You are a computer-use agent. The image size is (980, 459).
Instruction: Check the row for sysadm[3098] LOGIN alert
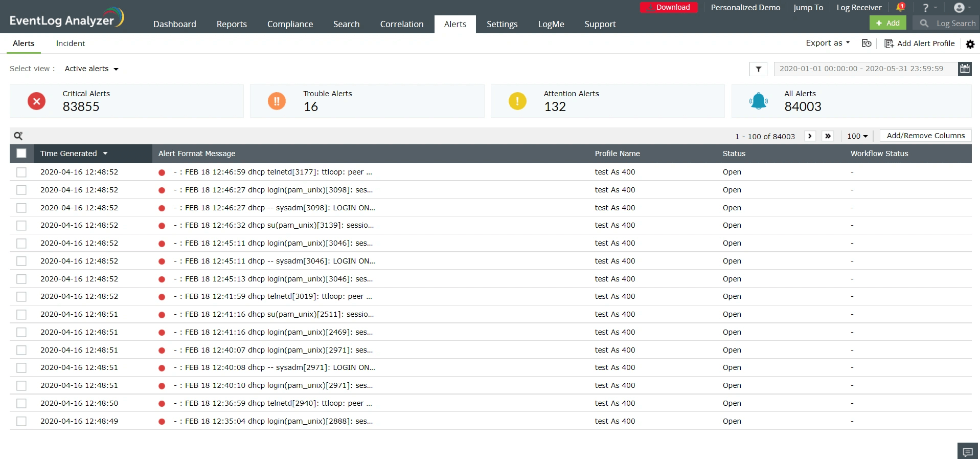tap(21, 208)
